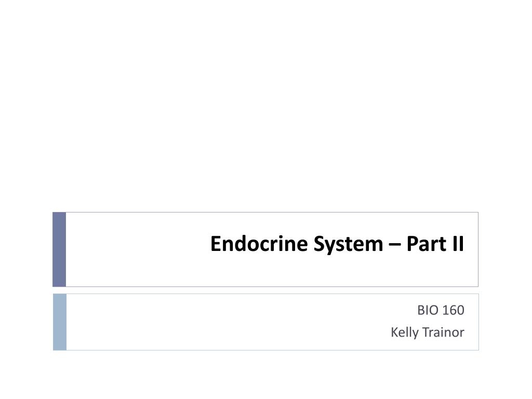Click the "Endocrine System – Part II" title
Image resolution: width=532 pixels, height=399 pixels.
coord(337,244)
